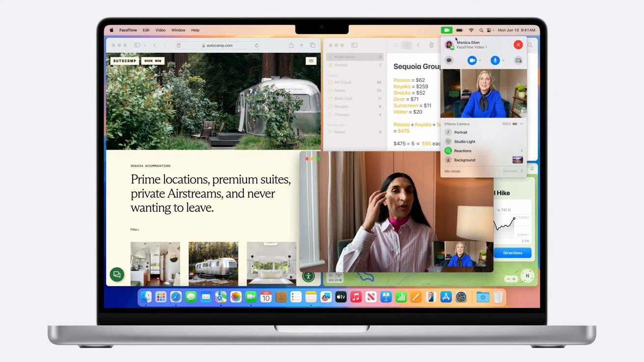Click the Calendar icon showing 10 in the Dock
The height and width of the screenshot is (362, 644).
click(x=266, y=297)
